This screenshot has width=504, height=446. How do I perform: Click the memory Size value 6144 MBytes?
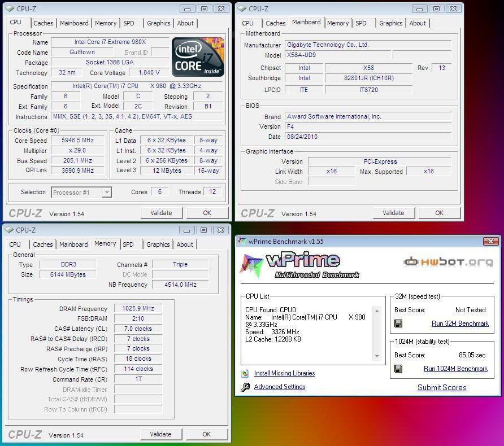tap(68, 274)
